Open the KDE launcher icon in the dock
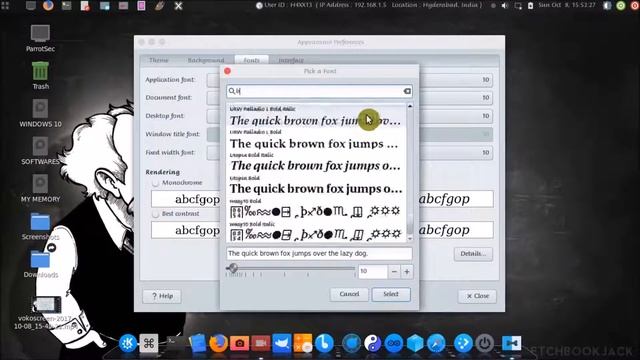 tap(128, 343)
